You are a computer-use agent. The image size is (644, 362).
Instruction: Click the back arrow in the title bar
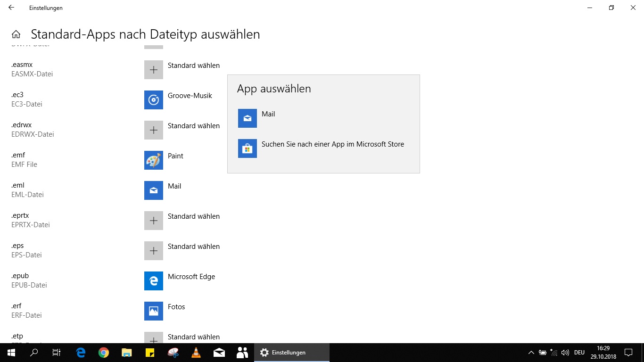[x=11, y=8]
